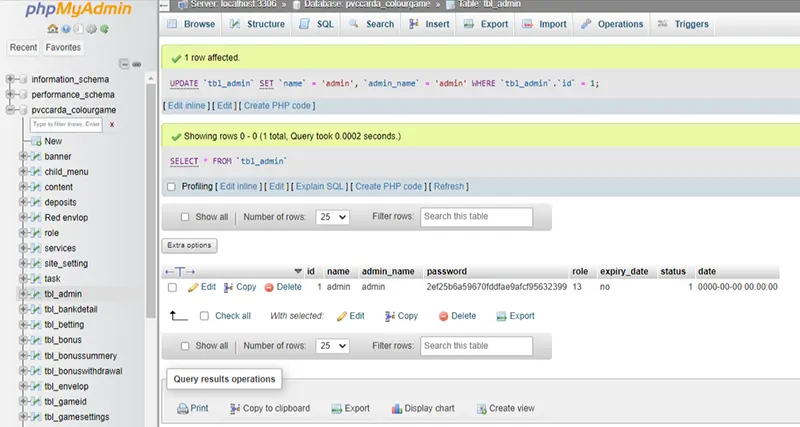Image resolution: width=800 pixels, height=427 pixels.
Task: Click Copy icon in admin row
Action: 229,287
